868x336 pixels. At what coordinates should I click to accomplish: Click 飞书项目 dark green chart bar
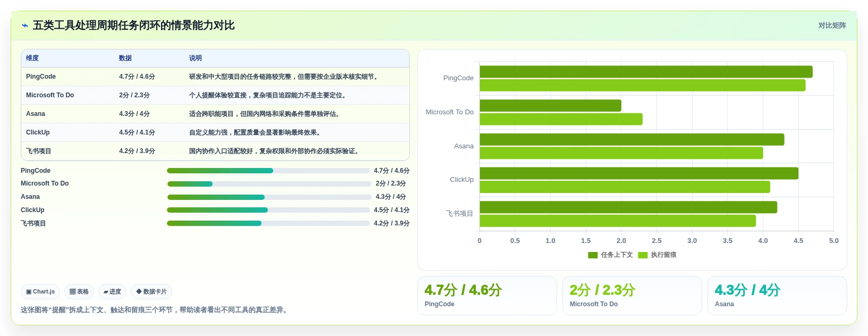628,207
